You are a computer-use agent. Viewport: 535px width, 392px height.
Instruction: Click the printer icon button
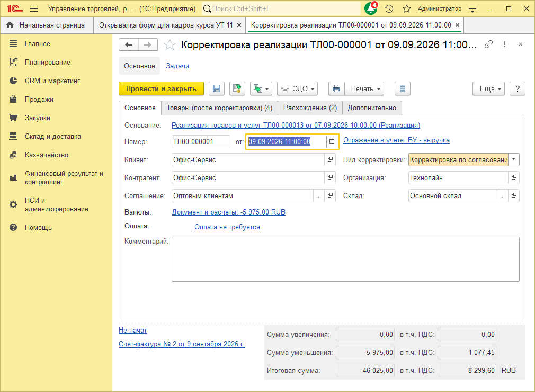(x=336, y=88)
